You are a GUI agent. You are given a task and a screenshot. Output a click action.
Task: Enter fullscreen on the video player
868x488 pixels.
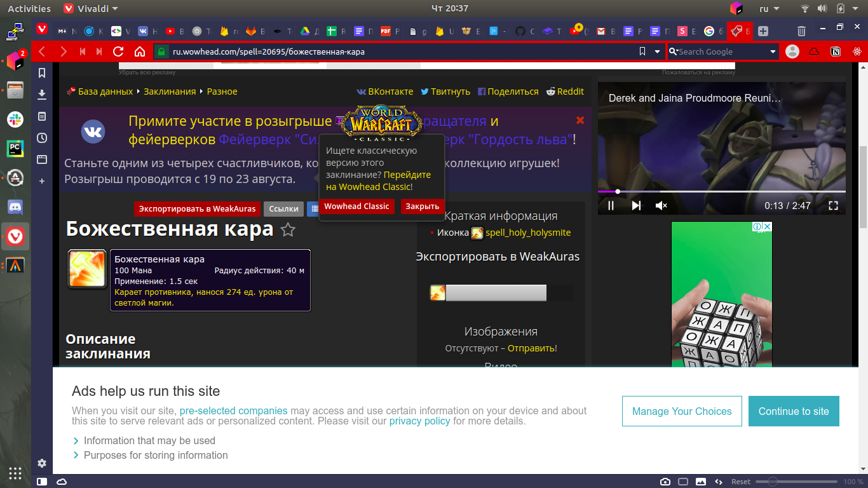point(833,205)
